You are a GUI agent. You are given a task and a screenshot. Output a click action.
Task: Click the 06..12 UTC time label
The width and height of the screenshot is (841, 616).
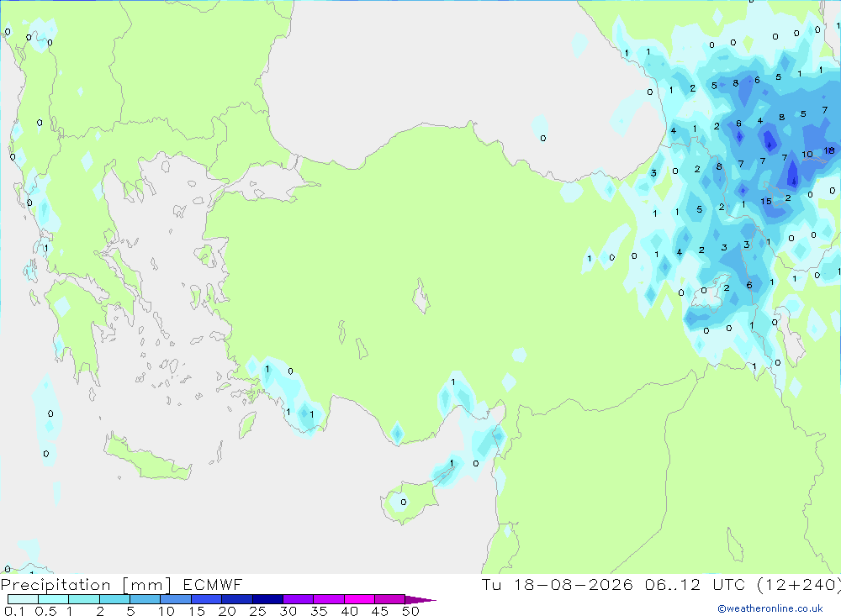click(x=696, y=584)
